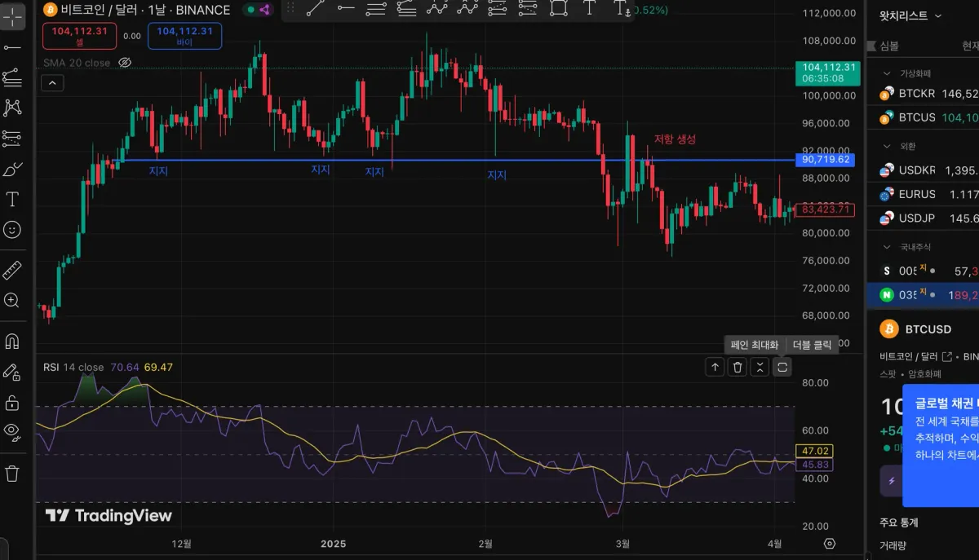Select the ruler measure tool
The image size is (979, 560).
[x=12, y=270]
